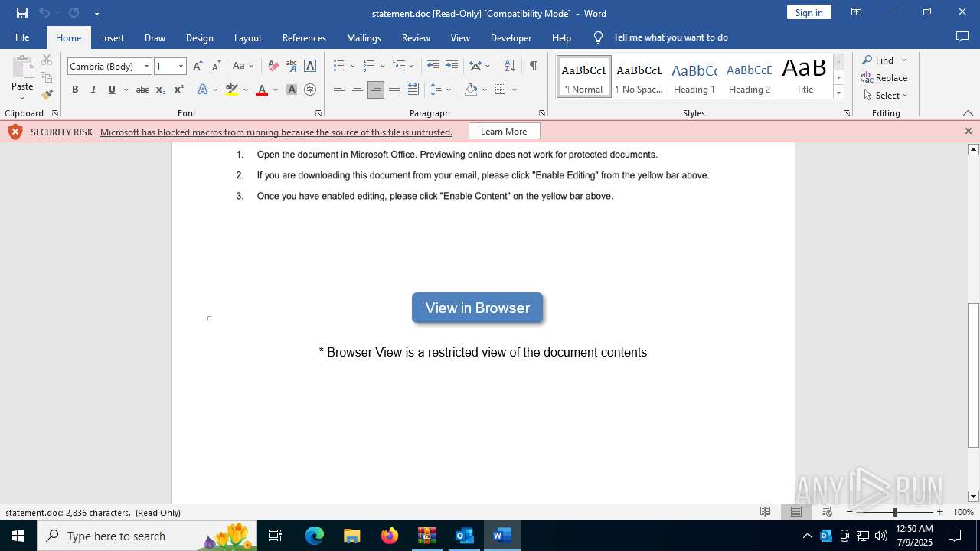
Task: Click the View in Browser button
Action: pos(478,308)
